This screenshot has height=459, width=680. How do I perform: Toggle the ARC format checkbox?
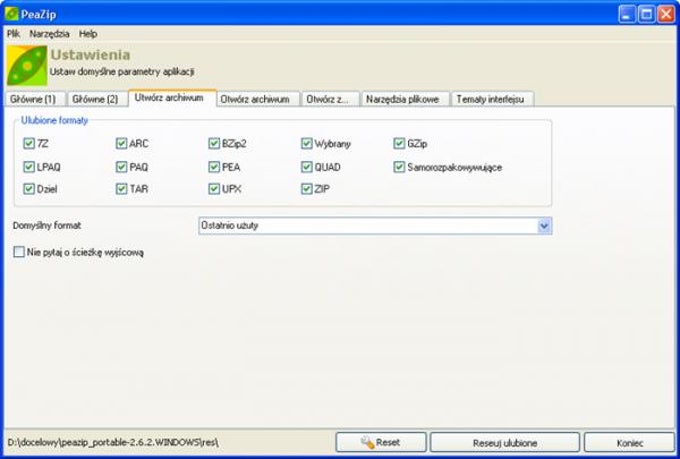tap(121, 143)
